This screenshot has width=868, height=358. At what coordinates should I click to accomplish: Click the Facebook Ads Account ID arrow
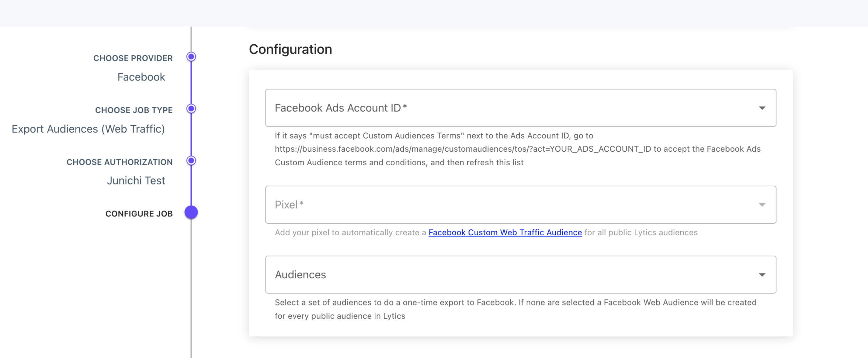762,108
